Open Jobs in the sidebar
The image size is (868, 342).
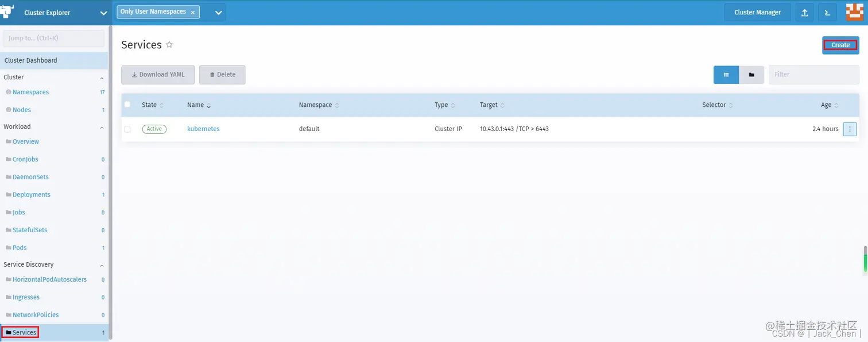[x=19, y=212]
